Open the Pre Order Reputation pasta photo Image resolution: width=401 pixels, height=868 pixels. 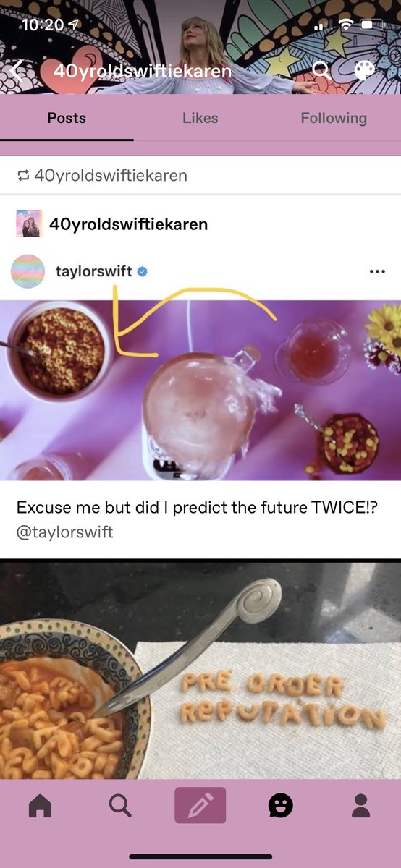(200, 670)
